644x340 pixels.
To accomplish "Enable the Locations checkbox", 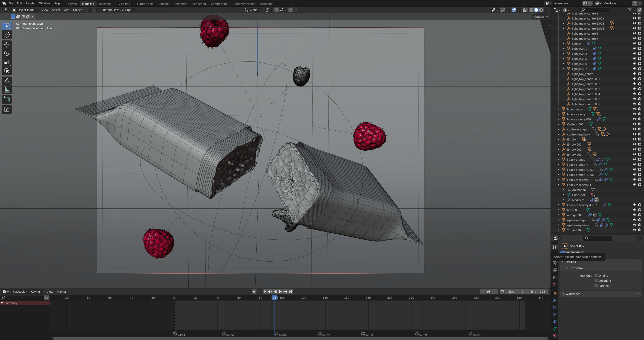I will coord(596,281).
